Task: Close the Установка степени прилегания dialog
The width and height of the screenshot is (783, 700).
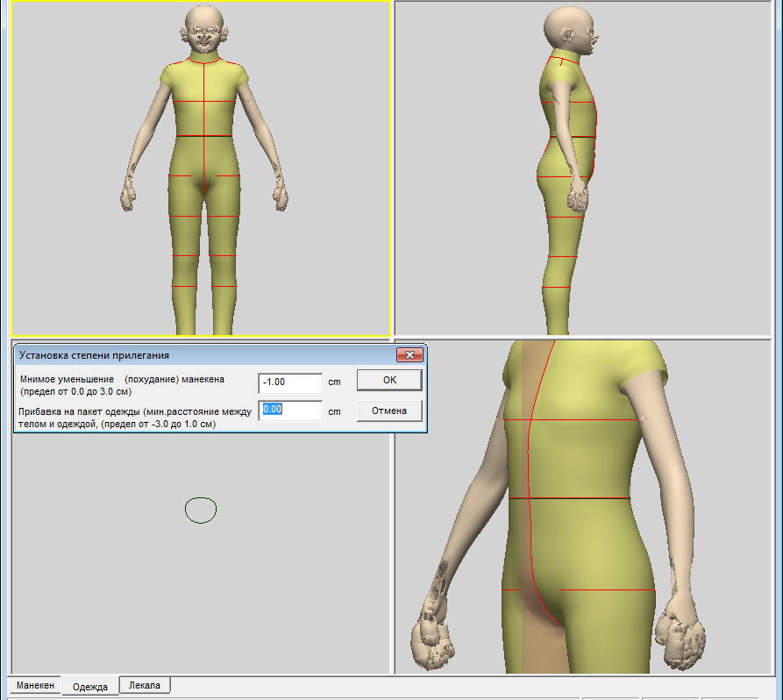Action: tap(409, 354)
